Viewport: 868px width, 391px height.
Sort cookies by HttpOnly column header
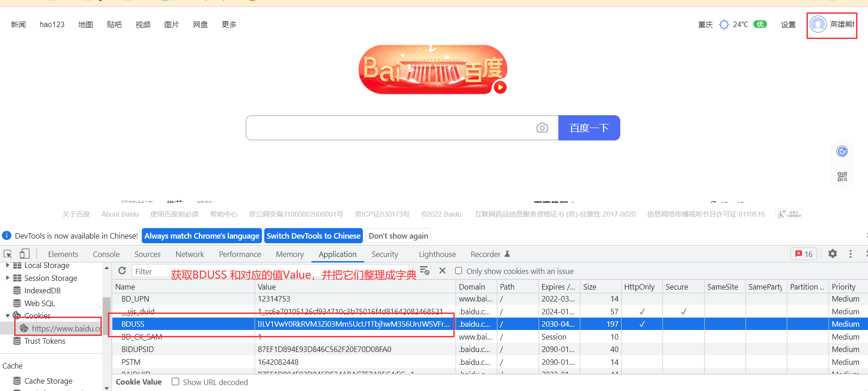coord(642,287)
